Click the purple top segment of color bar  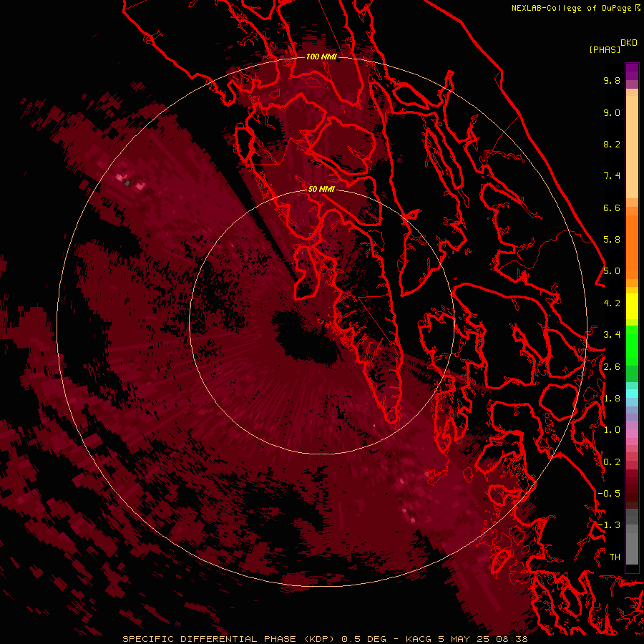pyautogui.click(x=632, y=72)
